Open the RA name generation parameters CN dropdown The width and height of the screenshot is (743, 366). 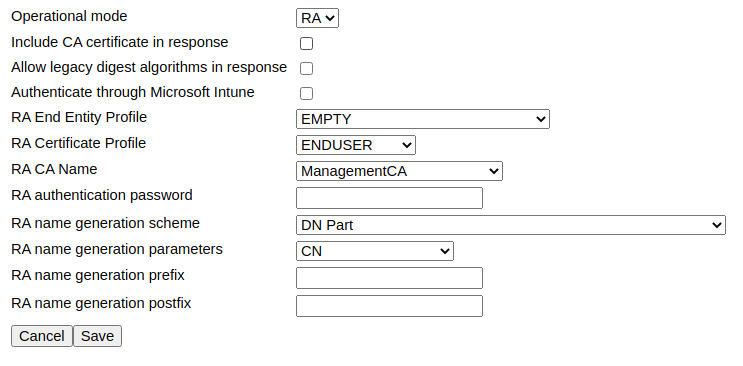coord(375,251)
